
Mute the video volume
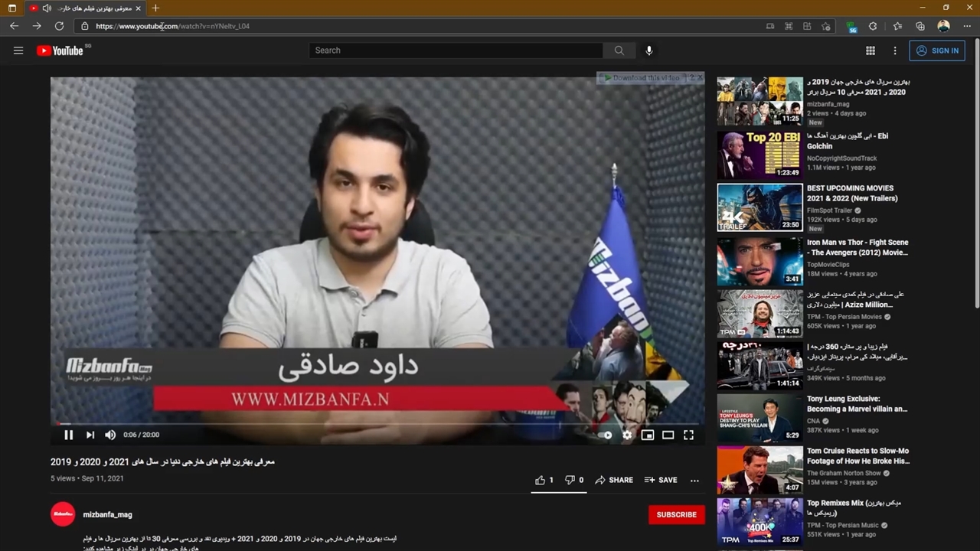(x=110, y=435)
